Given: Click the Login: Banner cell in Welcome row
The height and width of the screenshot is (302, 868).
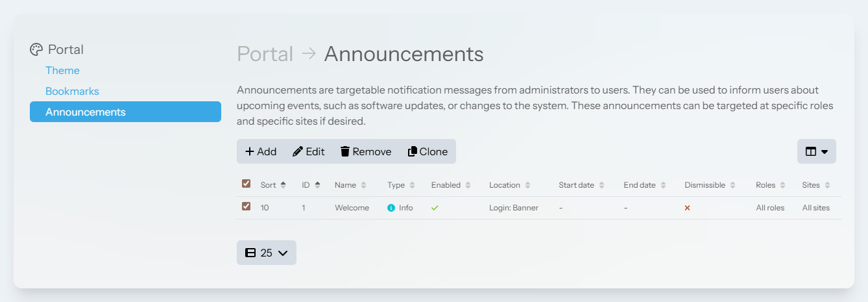Looking at the screenshot, I should coord(513,208).
